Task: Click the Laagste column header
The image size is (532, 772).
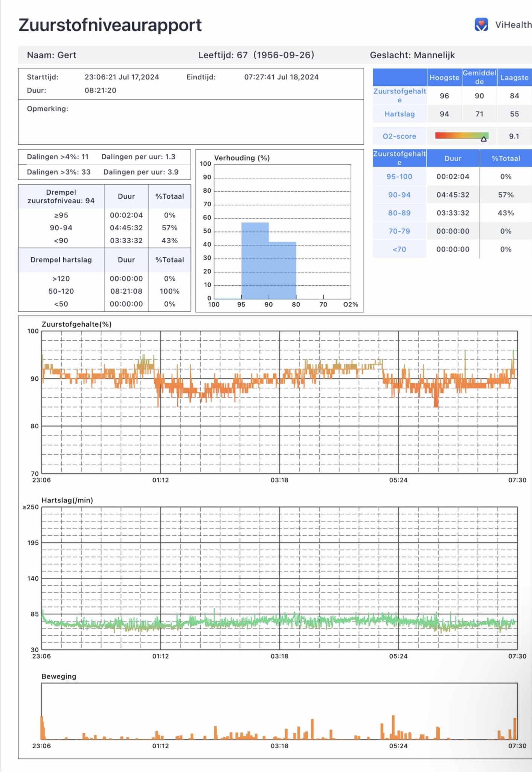Action: pos(514,78)
